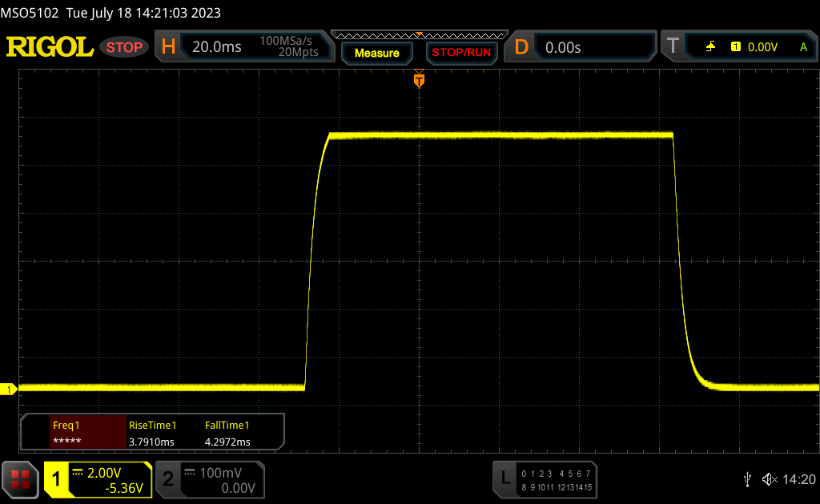Viewport: 820px width, 504px height.
Task: Tap the 20Mpts memory depth readout
Action: click(x=298, y=52)
